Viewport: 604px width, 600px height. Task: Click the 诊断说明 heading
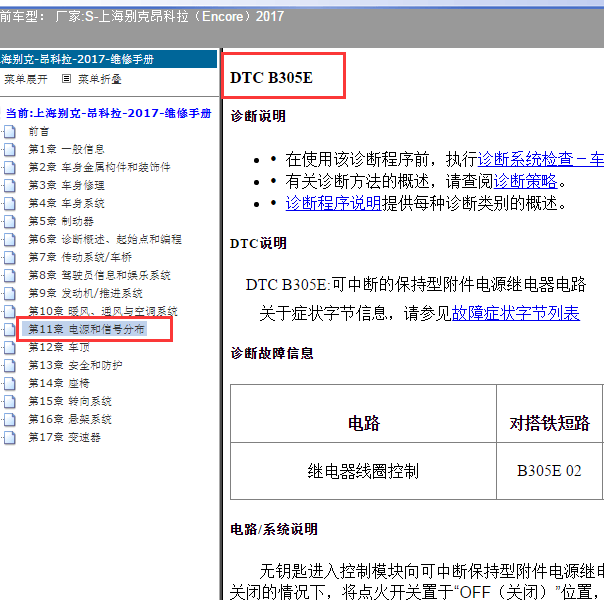pyautogui.click(x=258, y=116)
